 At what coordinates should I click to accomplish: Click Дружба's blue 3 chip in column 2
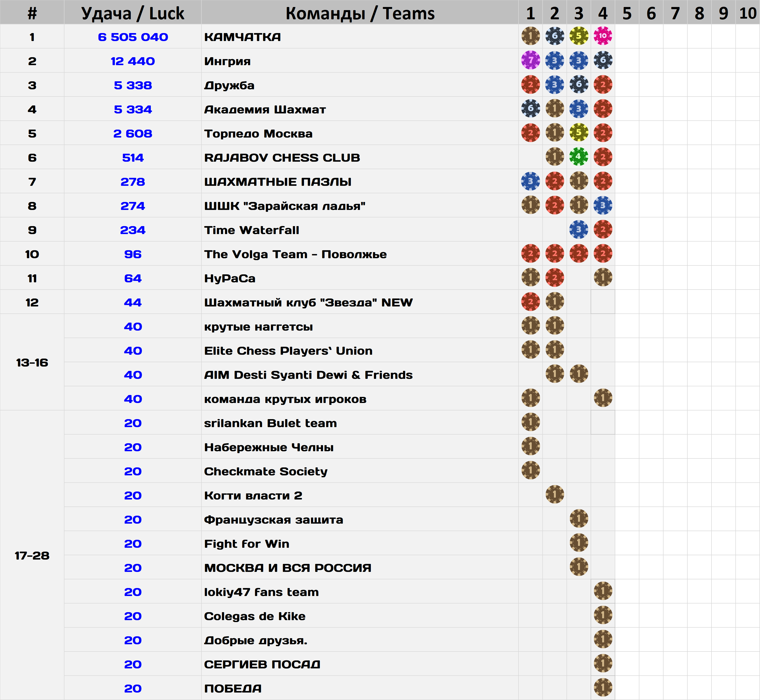555,84
